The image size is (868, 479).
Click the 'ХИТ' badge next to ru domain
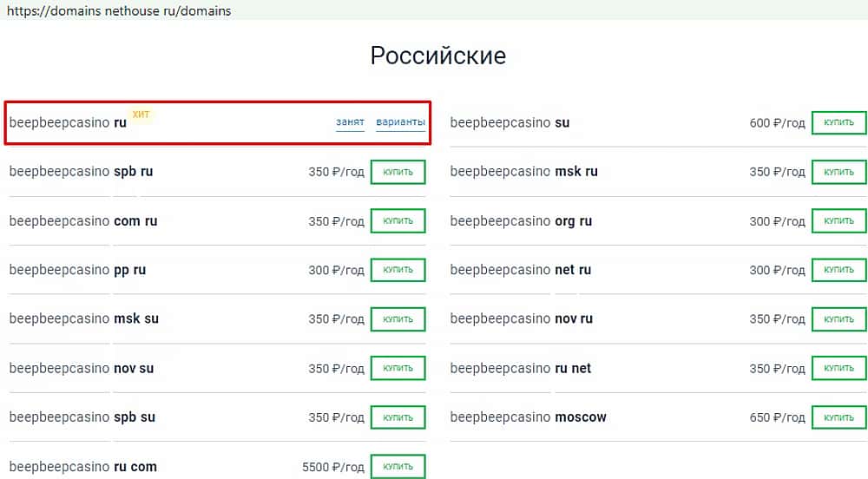(x=141, y=114)
